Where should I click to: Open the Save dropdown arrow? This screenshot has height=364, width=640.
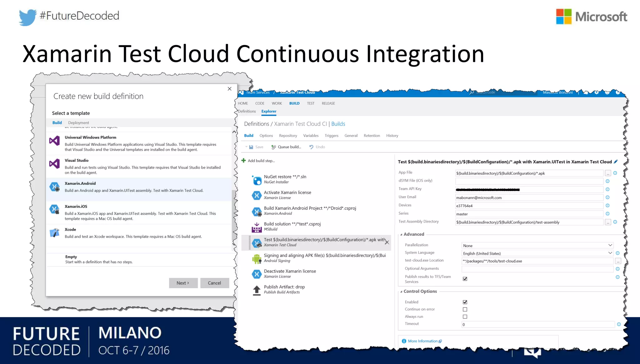click(x=246, y=147)
